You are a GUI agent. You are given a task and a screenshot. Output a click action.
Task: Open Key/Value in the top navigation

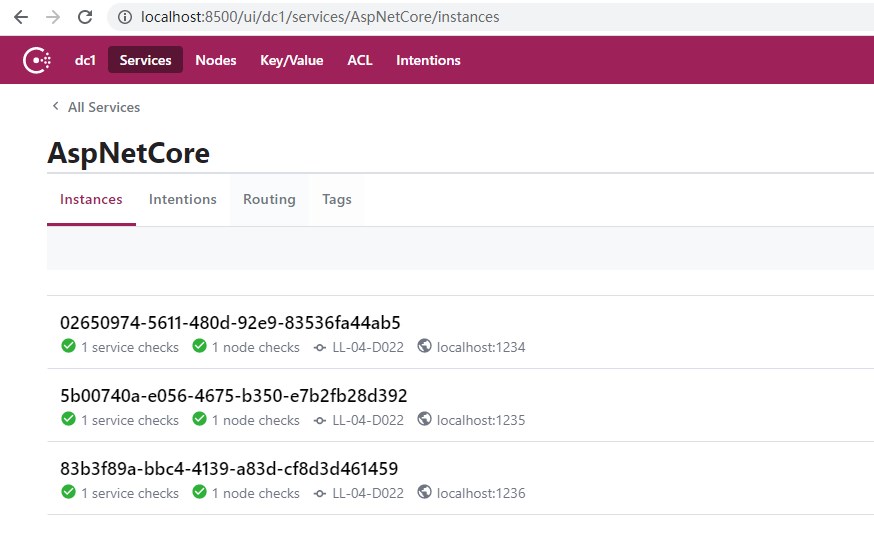coord(292,60)
